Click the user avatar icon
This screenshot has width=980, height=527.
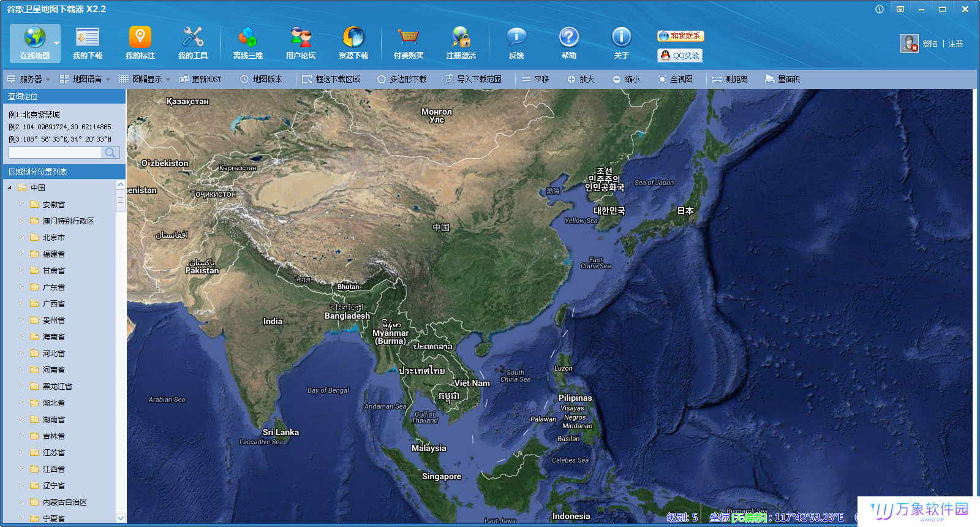coord(910,44)
